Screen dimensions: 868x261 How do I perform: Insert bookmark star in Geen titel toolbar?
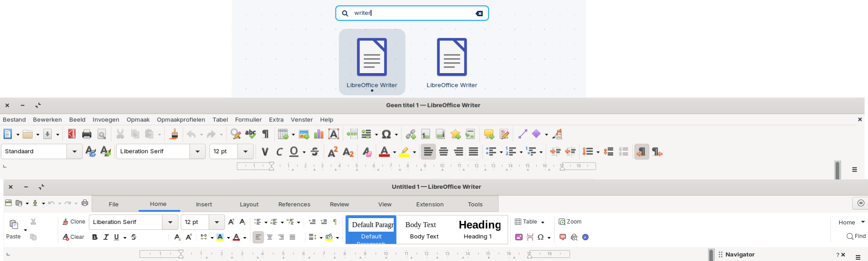[455, 134]
